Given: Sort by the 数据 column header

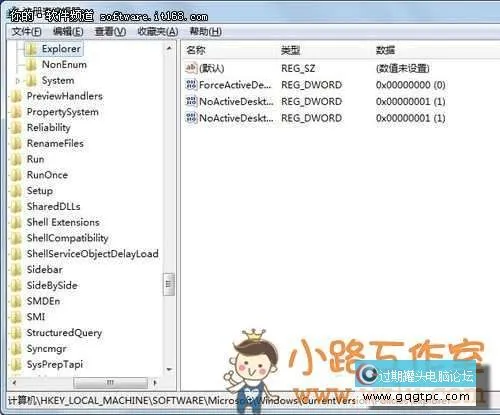Looking at the screenshot, I should [x=385, y=50].
